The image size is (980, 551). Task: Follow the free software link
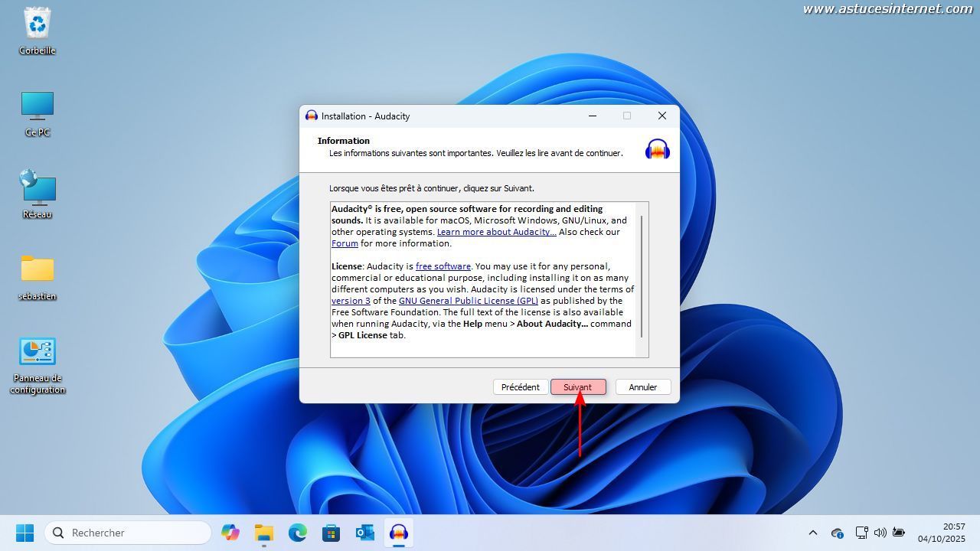[x=443, y=266]
